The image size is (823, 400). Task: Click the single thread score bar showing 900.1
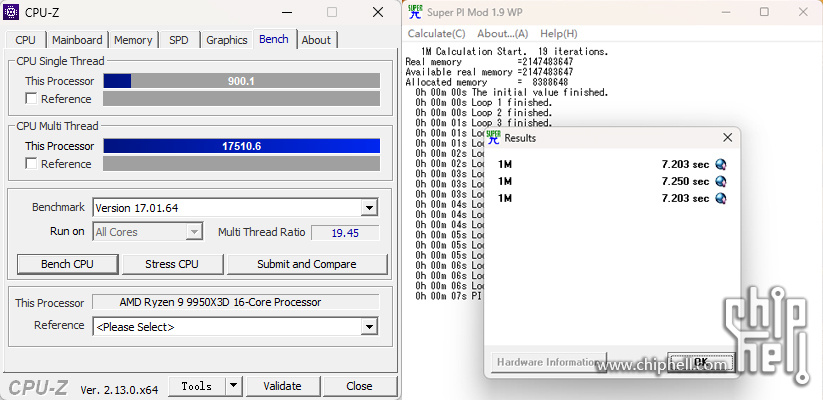point(241,81)
